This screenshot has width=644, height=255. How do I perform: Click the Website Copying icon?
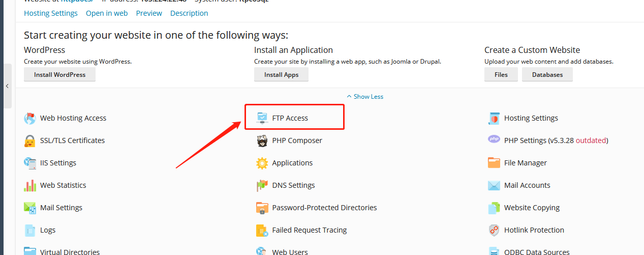[x=494, y=208]
